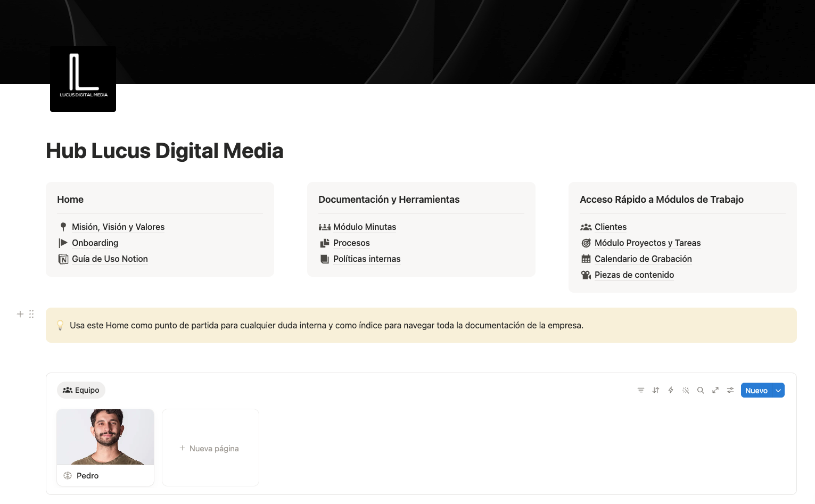This screenshot has width=815, height=504.
Task: Go to Módulo Proyectos y Tareas
Action: (x=647, y=243)
